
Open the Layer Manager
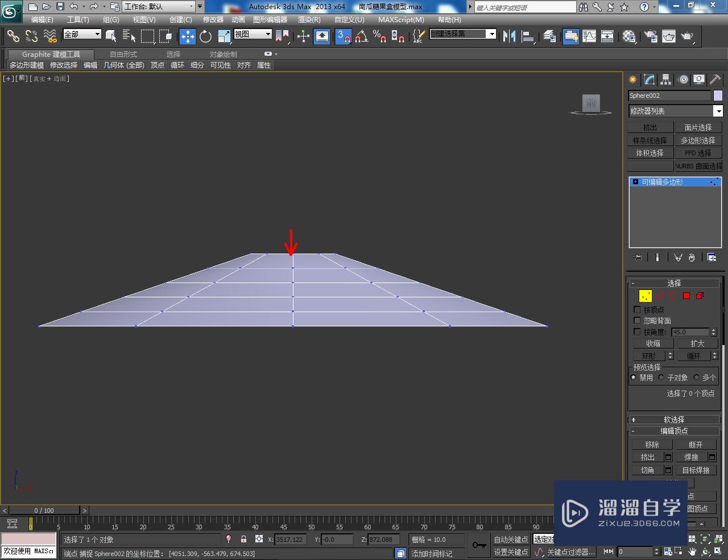coord(549,36)
